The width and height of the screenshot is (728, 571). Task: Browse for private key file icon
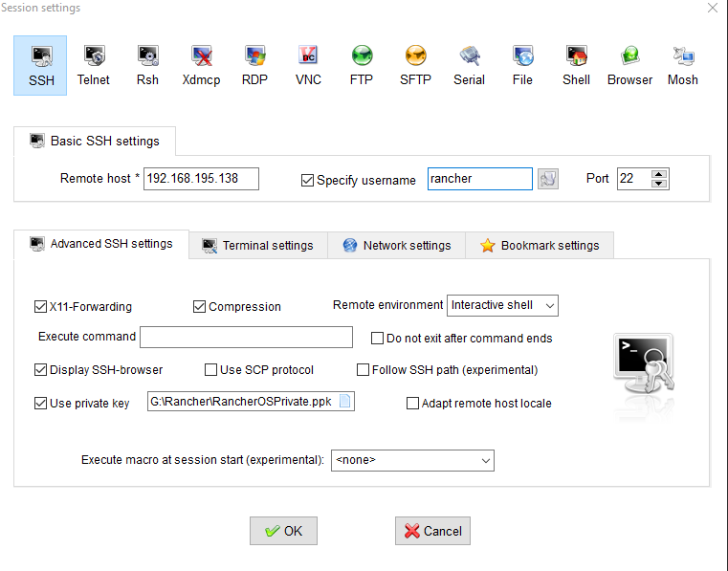point(345,401)
